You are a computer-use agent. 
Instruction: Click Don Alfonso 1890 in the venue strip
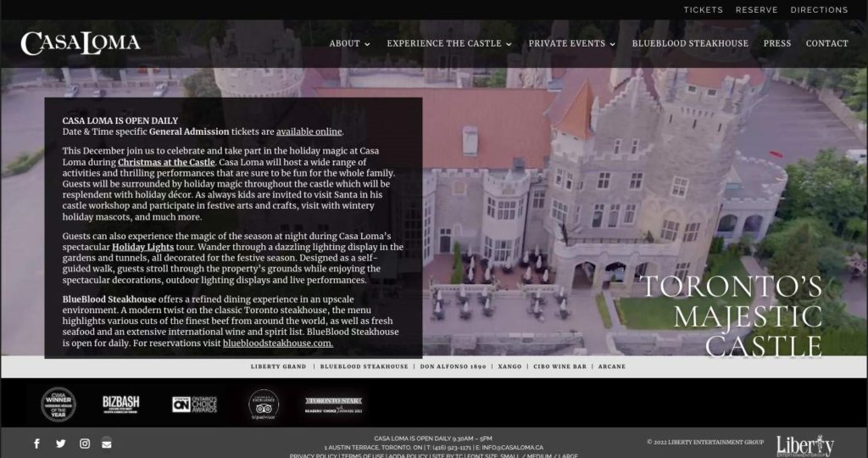pyautogui.click(x=453, y=366)
